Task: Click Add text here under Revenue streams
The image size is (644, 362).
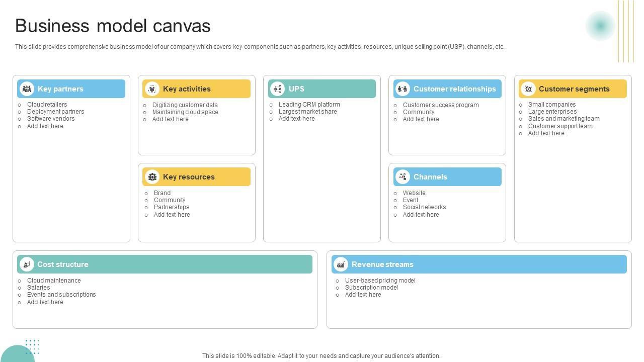Action: pyautogui.click(x=363, y=295)
